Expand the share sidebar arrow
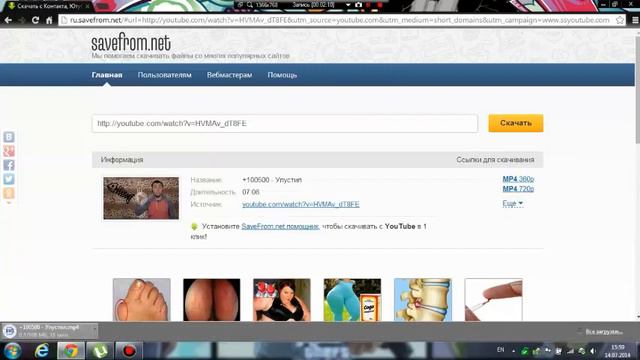 pyautogui.click(x=9, y=202)
